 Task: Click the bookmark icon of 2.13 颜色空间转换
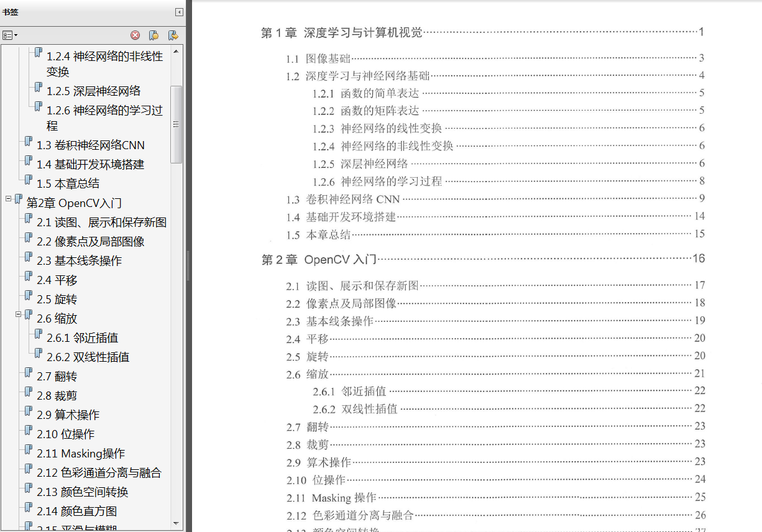[x=29, y=488]
